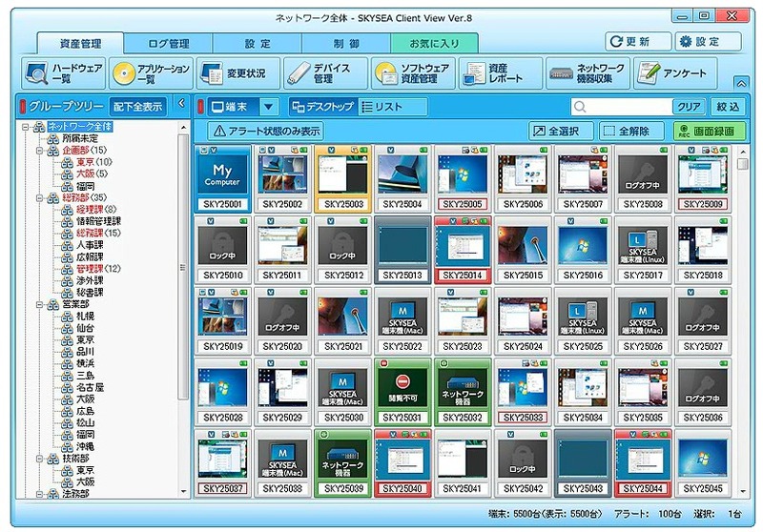Switch to デスクトップ thumbnail view
Screen dimensions: 763x532
click(x=322, y=107)
